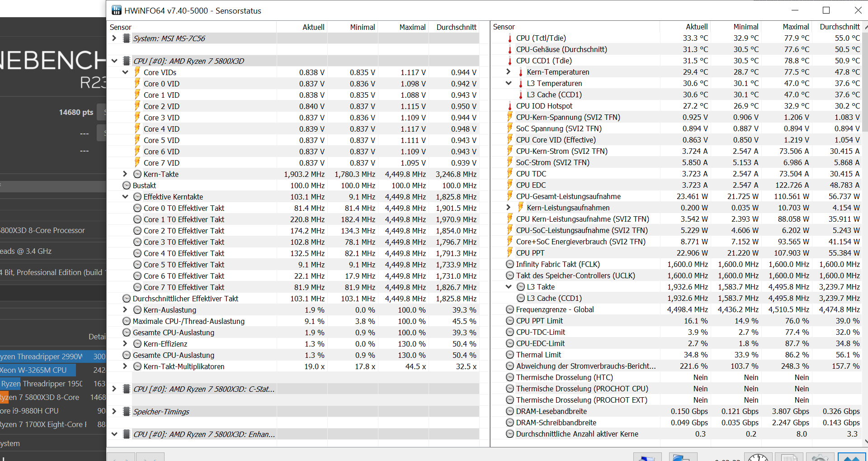Select the Frequenzgrenze - Global row
This screenshot has height=461, width=868.
[x=676, y=309]
